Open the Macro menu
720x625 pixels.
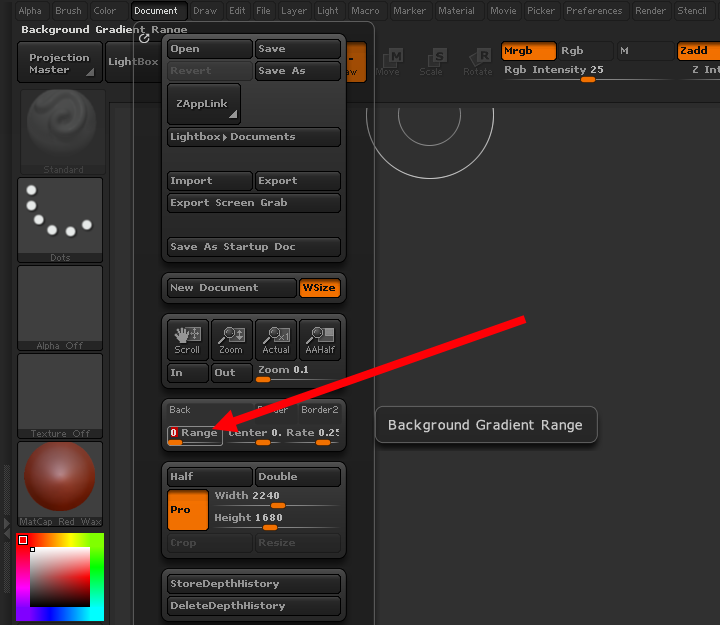366,11
